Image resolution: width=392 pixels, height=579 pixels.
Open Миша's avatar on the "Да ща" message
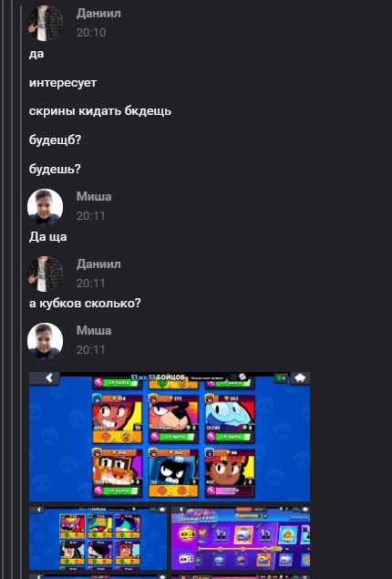[x=45, y=206]
